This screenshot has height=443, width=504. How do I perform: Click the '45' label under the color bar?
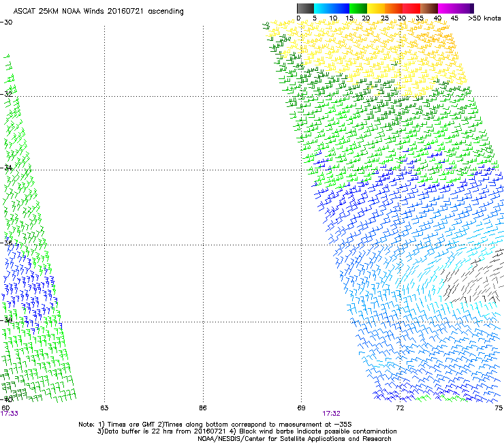(454, 18)
